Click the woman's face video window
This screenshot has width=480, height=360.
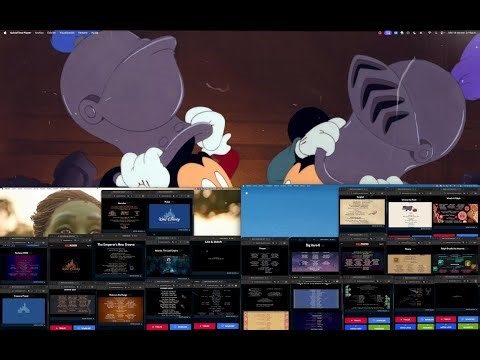(x=51, y=212)
